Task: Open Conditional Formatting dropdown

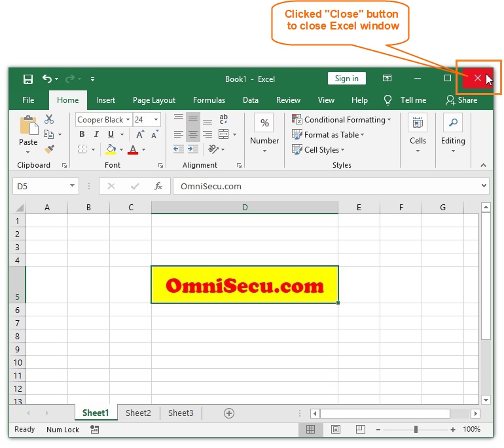Action: click(342, 120)
